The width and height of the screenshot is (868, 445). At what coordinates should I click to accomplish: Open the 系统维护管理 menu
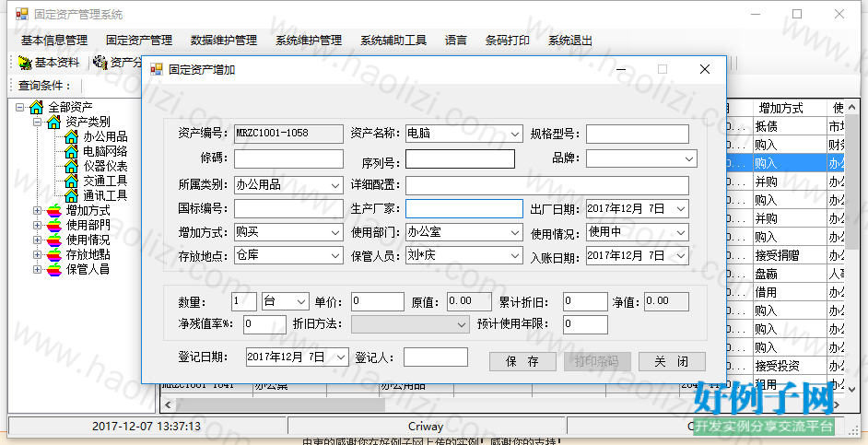click(x=309, y=41)
